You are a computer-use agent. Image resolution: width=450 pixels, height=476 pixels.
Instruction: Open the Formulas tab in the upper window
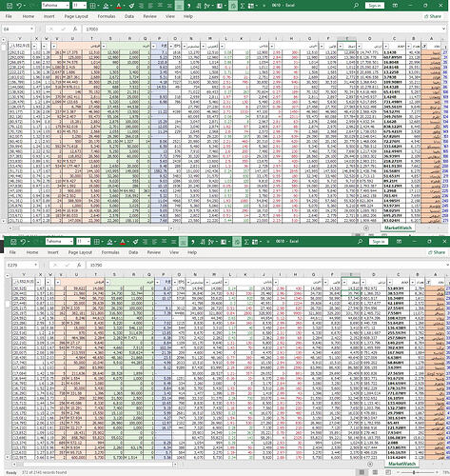[x=107, y=16]
